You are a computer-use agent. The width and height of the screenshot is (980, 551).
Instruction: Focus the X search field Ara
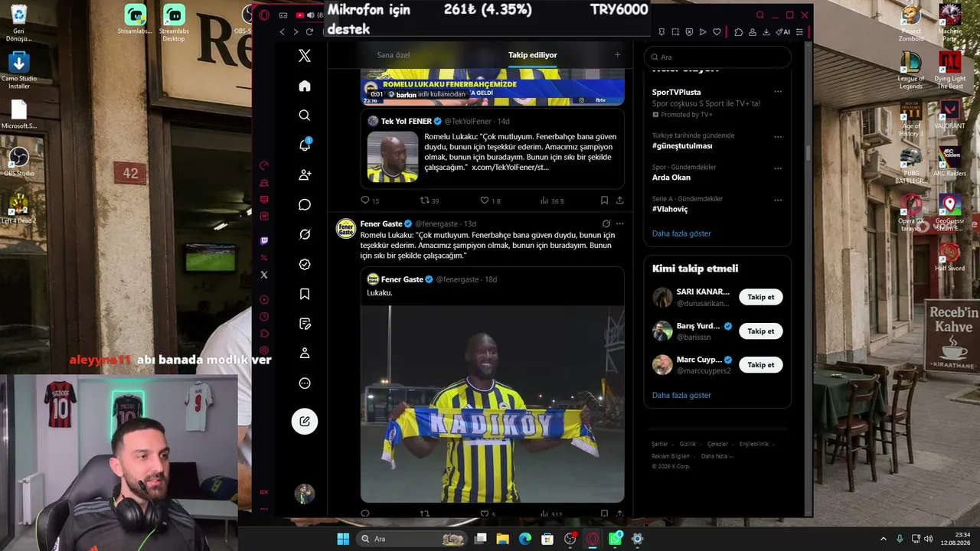point(717,57)
